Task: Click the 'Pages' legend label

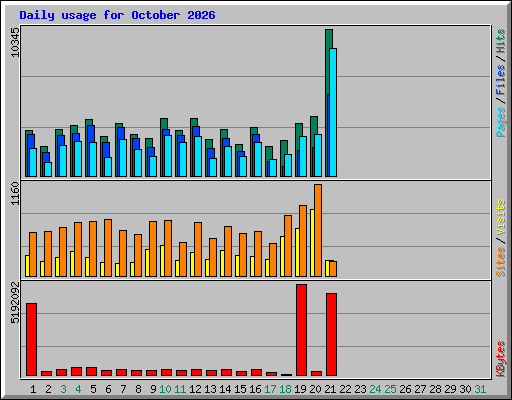Action: (x=501, y=122)
